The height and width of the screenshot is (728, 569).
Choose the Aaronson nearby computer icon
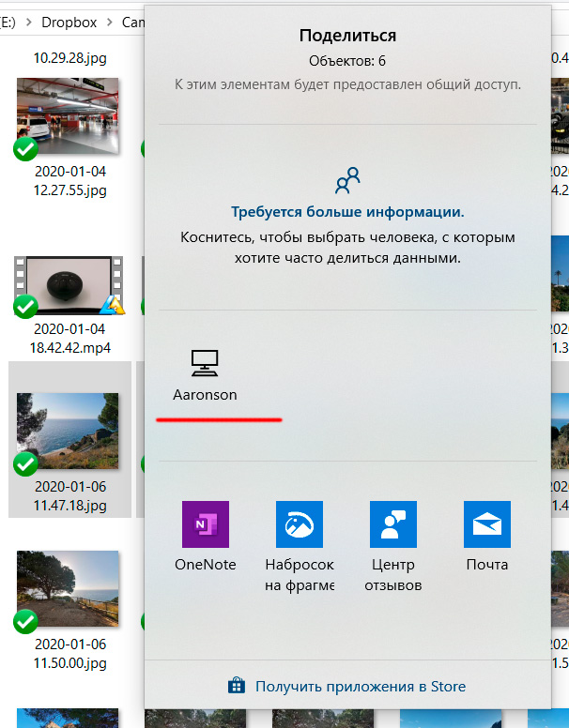tap(205, 361)
